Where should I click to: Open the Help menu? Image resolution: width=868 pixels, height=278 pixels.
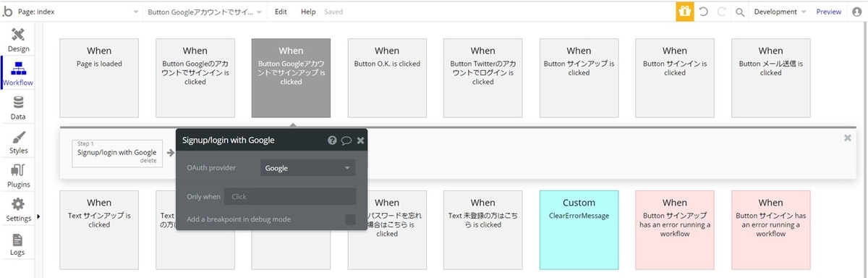click(x=308, y=12)
